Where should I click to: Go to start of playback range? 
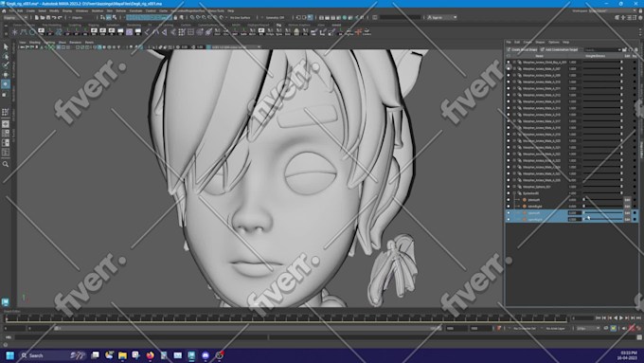pos(598,318)
